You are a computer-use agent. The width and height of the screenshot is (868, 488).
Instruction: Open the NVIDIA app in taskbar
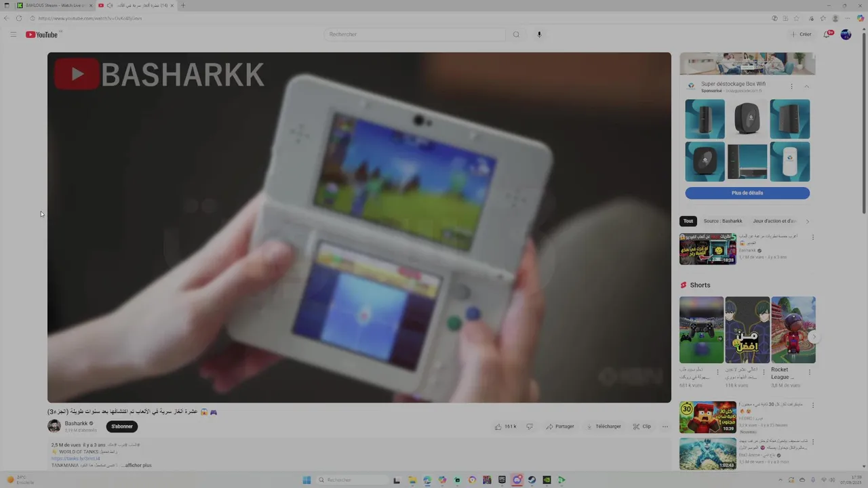pyautogui.click(x=547, y=480)
